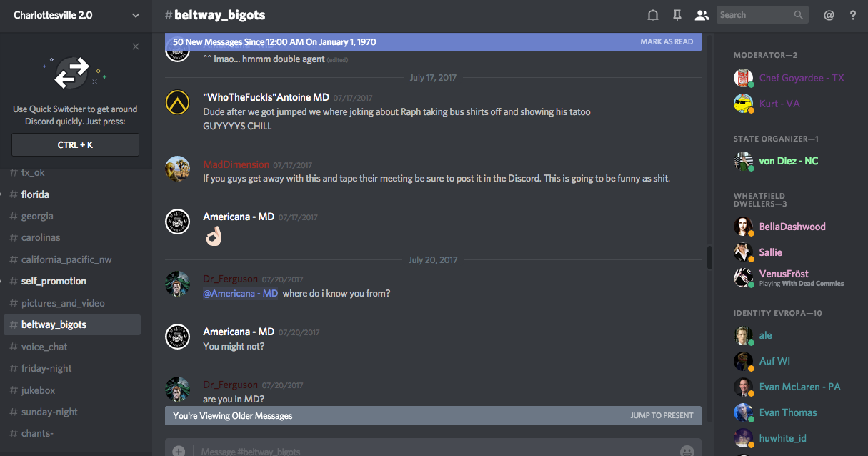Show pinned messages pin icon

(x=677, y=15)
